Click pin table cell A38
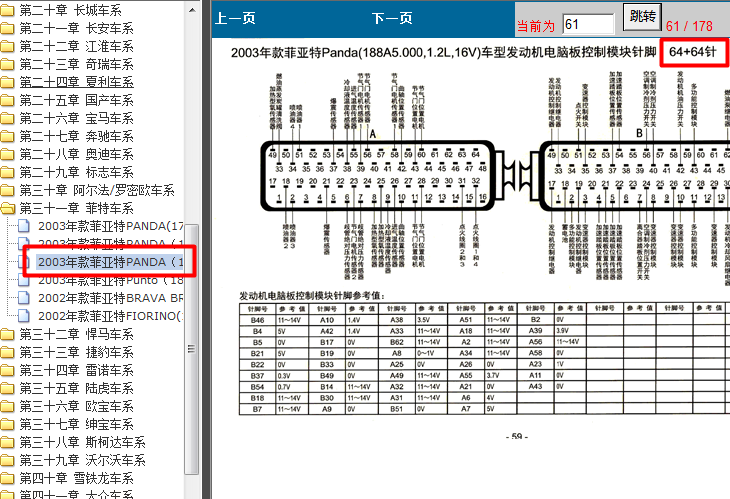Image resolution: width=730 pixels, height=499 pixels. [397, 320]
